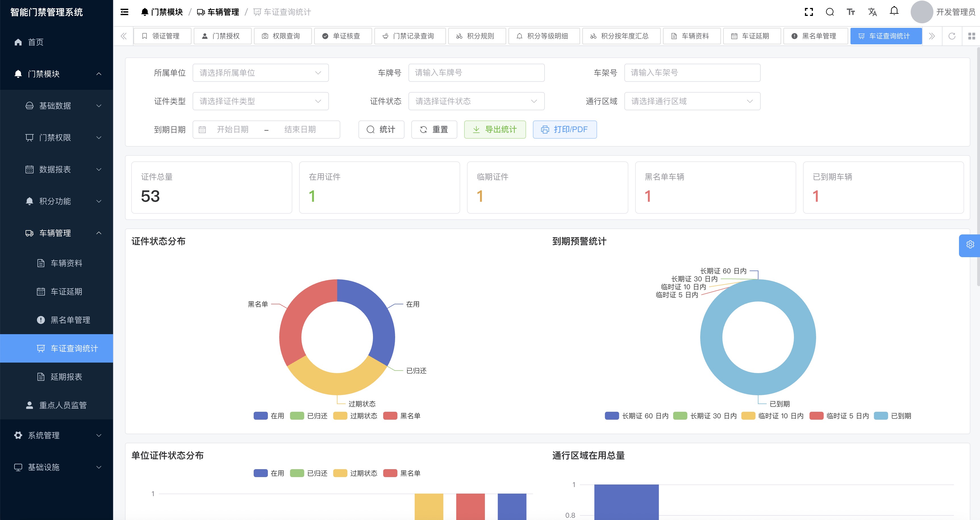
Task: Go to 首页 in the sidebar
Action: coord(56,42)
